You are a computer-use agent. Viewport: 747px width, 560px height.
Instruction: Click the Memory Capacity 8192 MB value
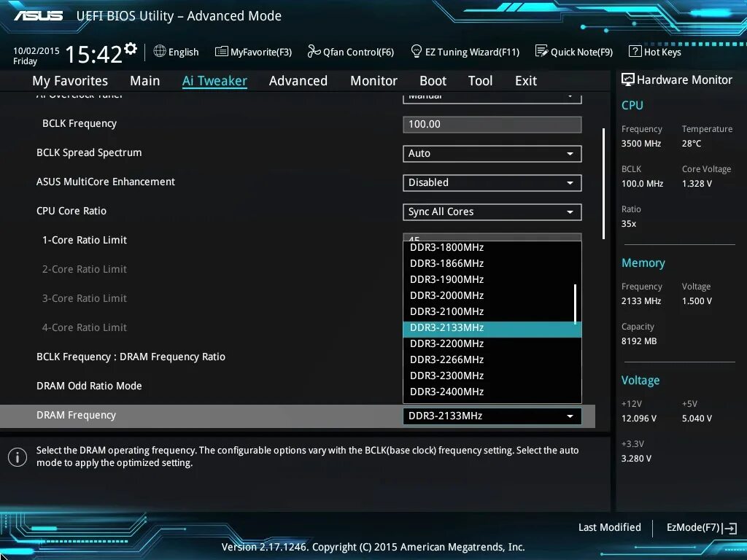(x=639, y=341)
